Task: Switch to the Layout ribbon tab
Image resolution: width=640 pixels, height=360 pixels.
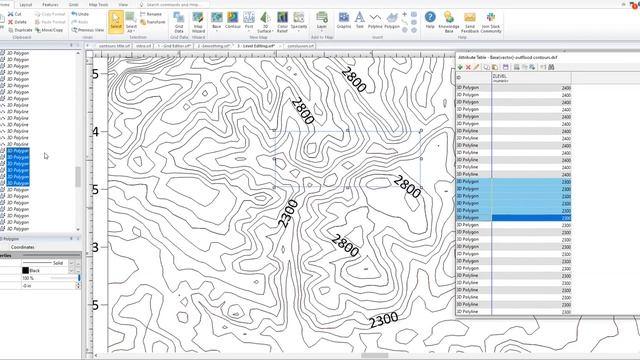Action: tap(26, 4)
